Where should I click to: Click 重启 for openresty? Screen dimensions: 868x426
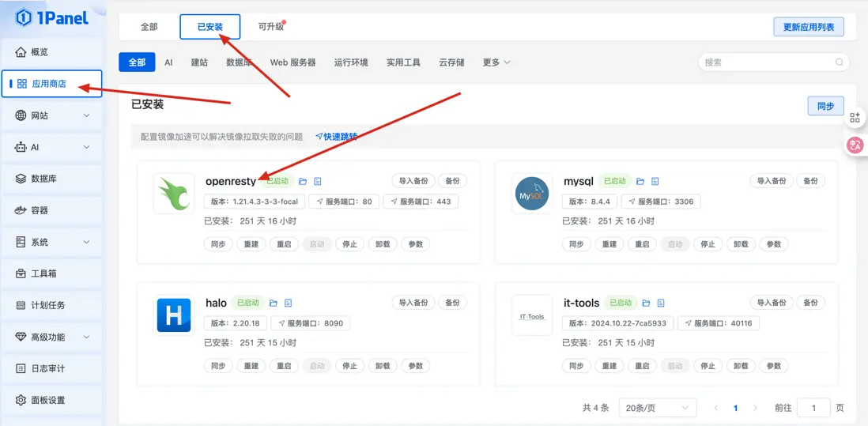(284, 244)
